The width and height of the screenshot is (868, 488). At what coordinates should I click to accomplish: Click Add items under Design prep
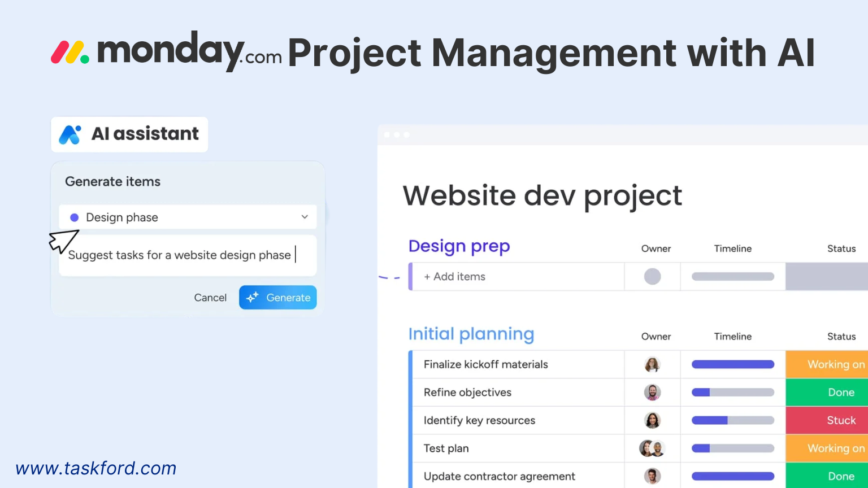tap(454, 276)
